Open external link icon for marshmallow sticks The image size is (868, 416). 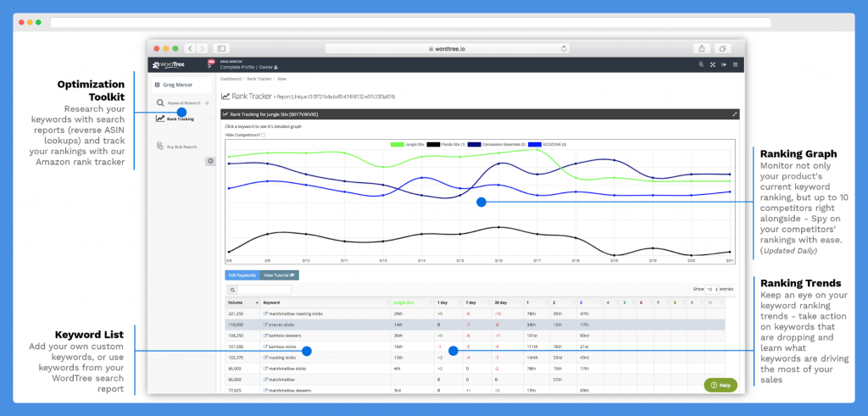coord(265,369)
